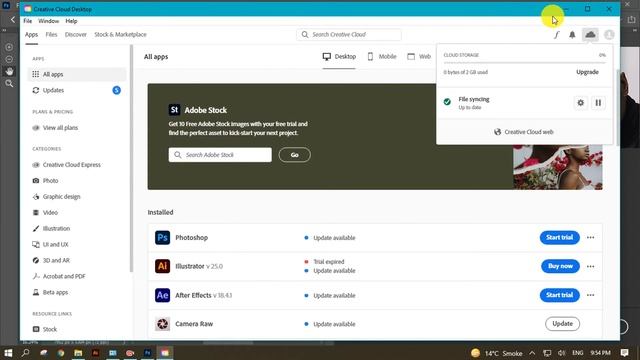Image resolution: width=640 pixels, height=360 pixels.
Task: Open the account profile avatar
Action: [x=609, y=35]
